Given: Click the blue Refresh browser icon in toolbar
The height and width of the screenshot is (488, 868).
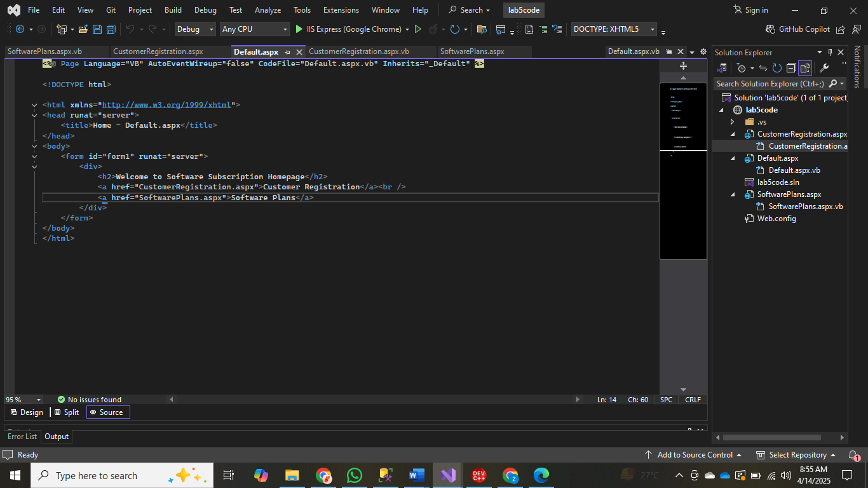Looking at the screenshot, I should (x=454, y=29).
